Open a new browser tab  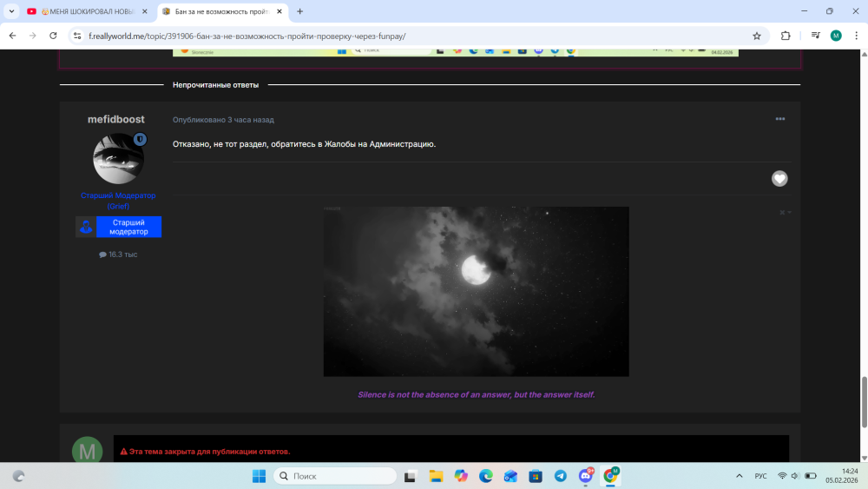coord(300,11)
